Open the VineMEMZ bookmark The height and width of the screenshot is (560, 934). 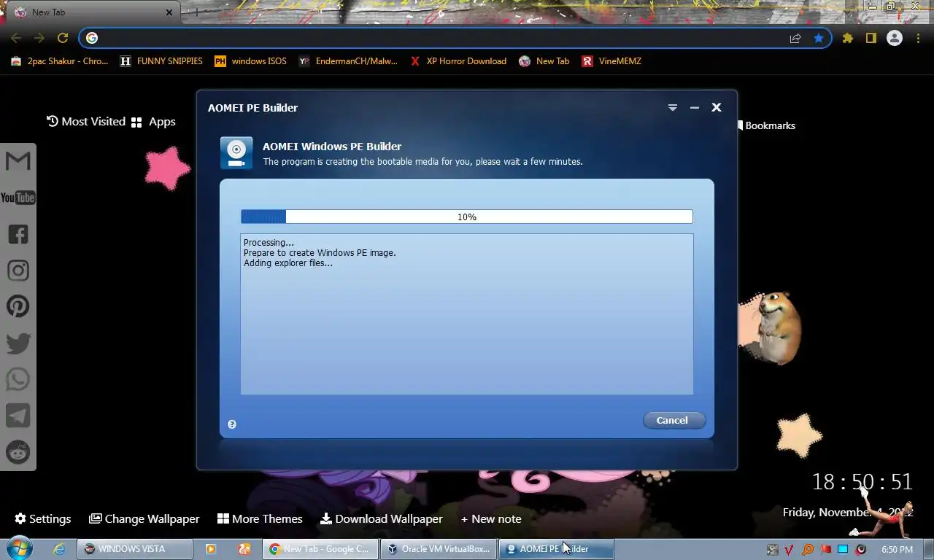(x=611, y=61)
